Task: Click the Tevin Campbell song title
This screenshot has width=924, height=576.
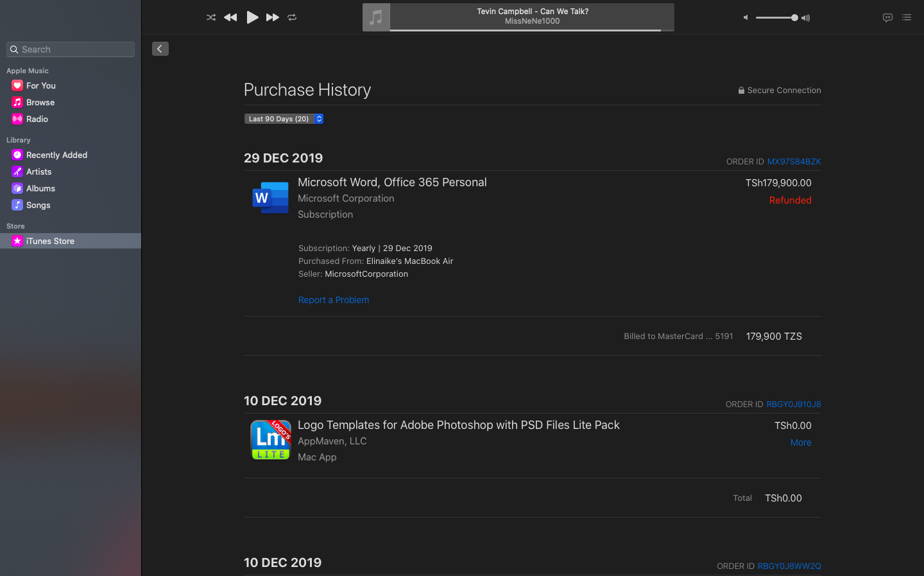Action: coord(533,12)
